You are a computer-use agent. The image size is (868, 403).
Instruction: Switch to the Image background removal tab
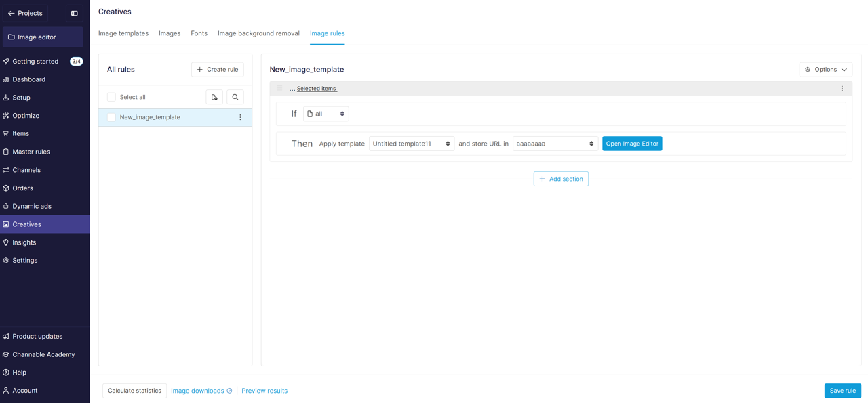pyautogui.click(x=258, y=33)
